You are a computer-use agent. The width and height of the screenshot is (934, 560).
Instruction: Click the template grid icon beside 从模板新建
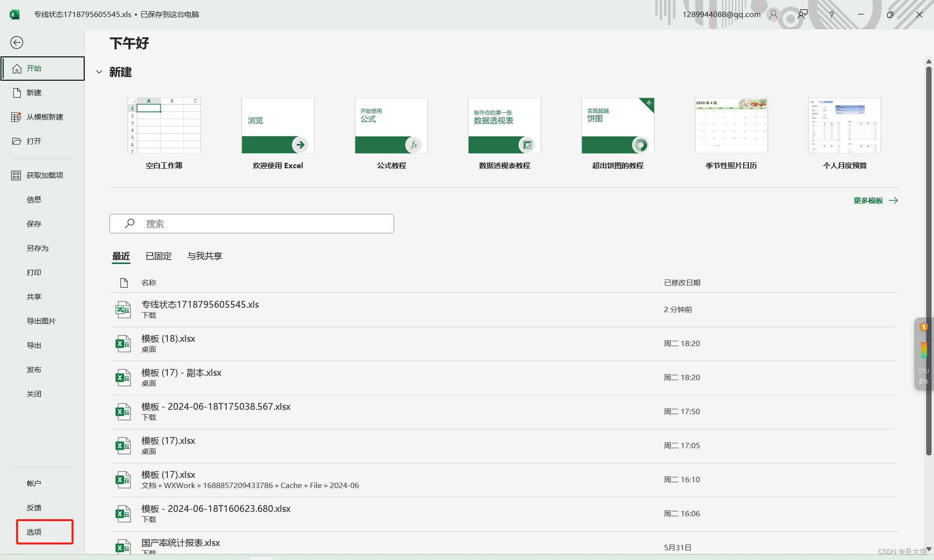[16, 117]
